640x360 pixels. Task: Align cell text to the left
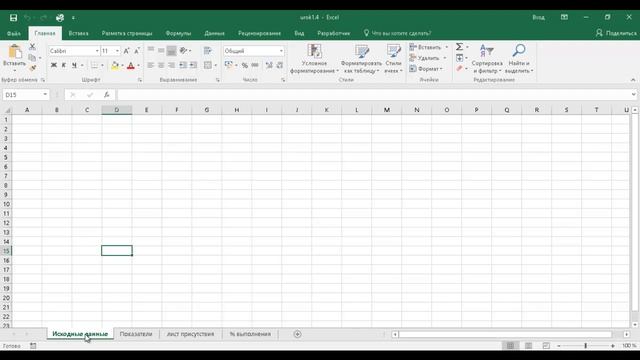pos(151,65)
